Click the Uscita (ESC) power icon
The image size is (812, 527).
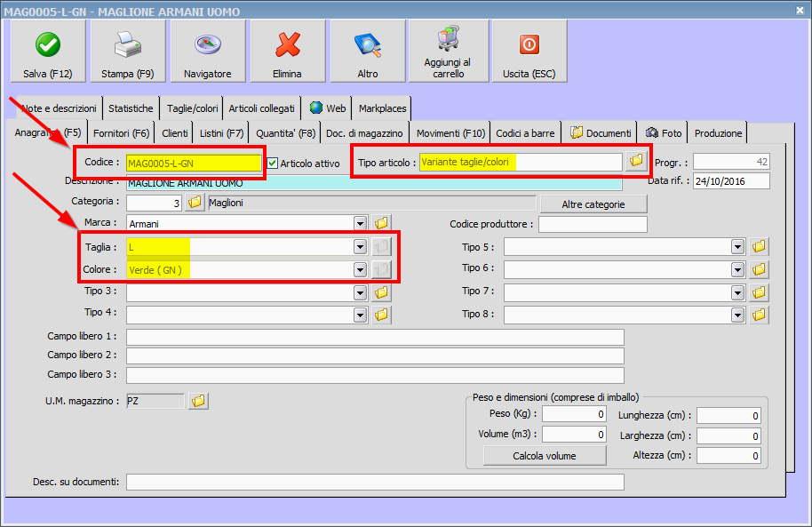coord(529,44)
